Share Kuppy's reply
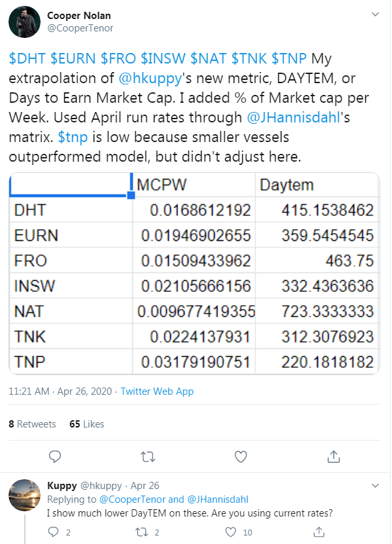The height and width of the screenshot is (544, 392). [x=319, y=532]
